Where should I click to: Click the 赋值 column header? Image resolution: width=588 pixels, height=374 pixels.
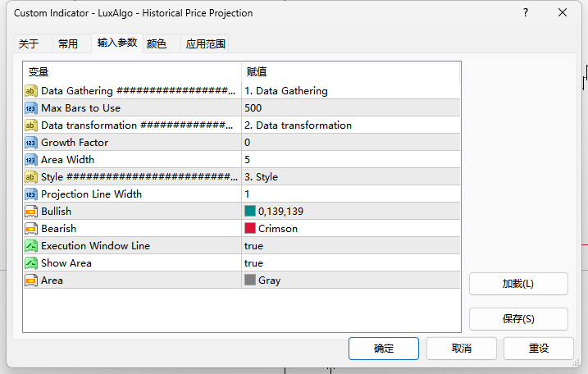[351, 72]
